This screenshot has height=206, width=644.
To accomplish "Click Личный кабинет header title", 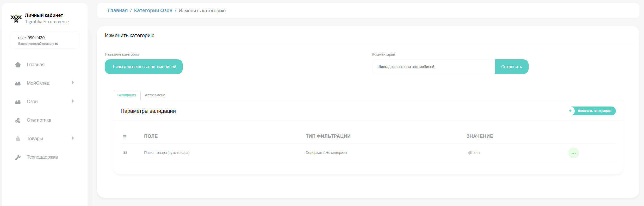I will [x=44, y=15].
